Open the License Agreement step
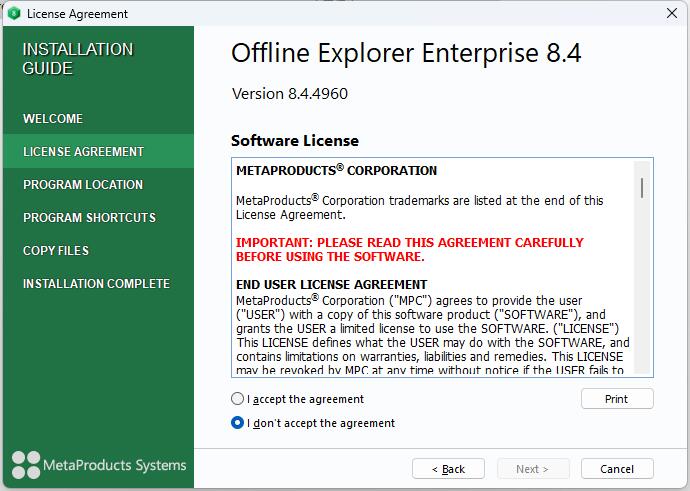The height and width of the screenshot is (491, 690). coord(83,152)
